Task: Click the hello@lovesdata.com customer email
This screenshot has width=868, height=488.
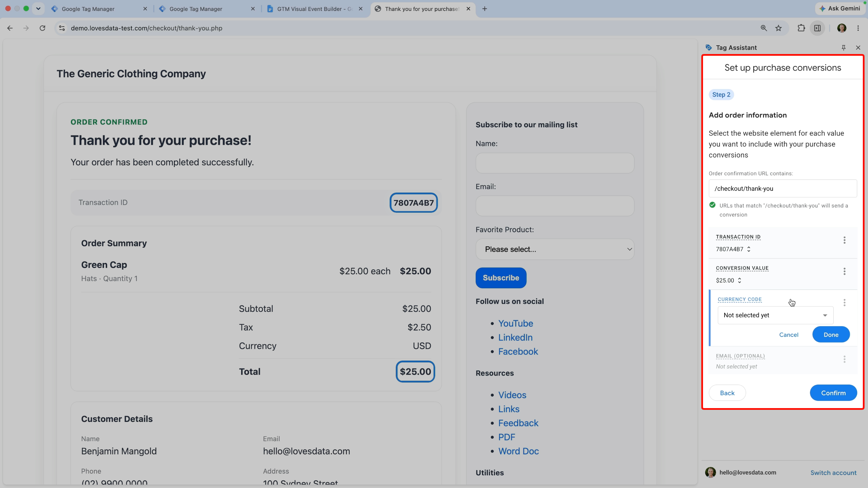Action: (x=306, y=451)
